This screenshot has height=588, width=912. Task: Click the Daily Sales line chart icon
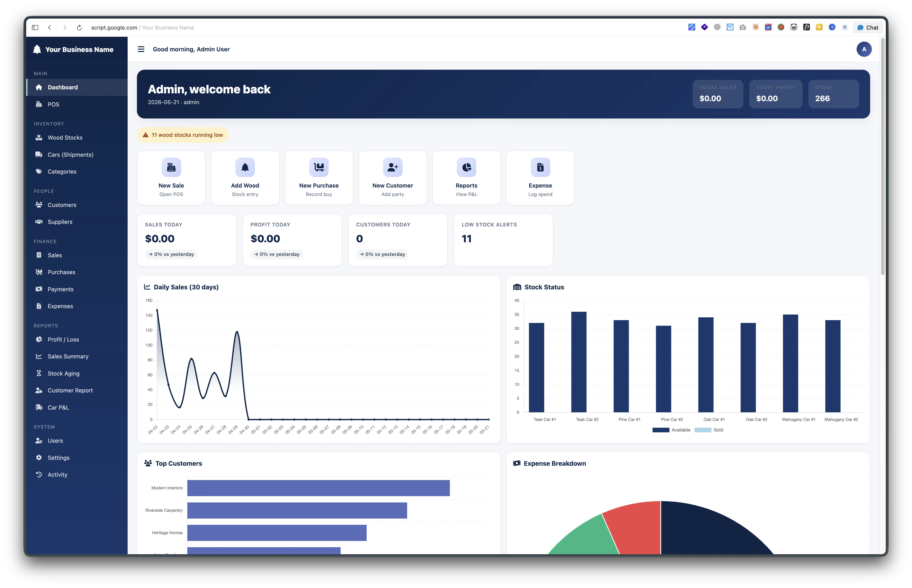pos(147,287)
